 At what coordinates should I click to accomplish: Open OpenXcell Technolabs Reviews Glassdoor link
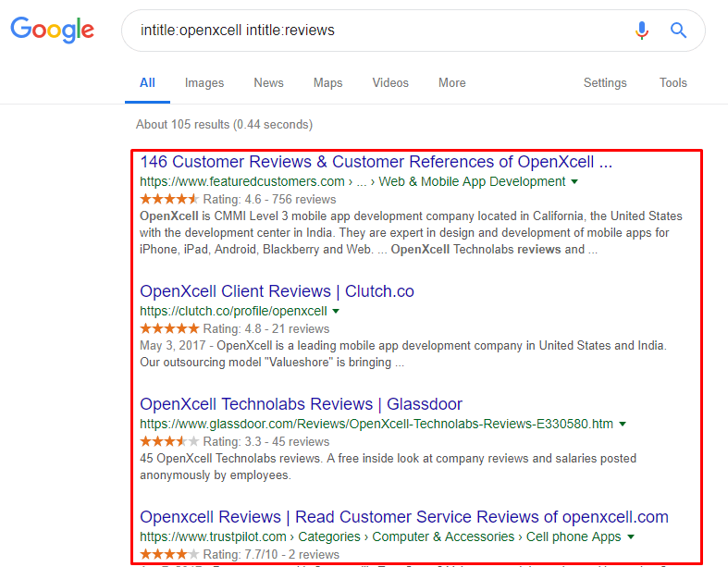coord(301,404)
